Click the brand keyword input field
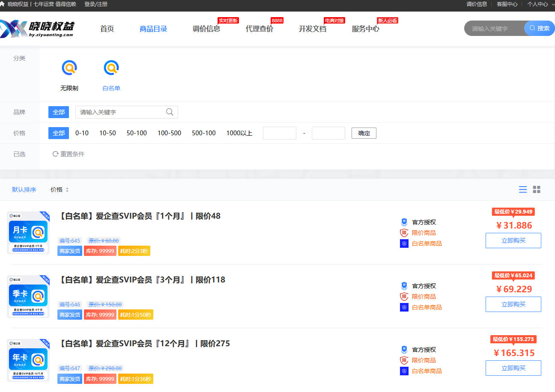The width and height of the screenshot is (555, 392). 120,112
